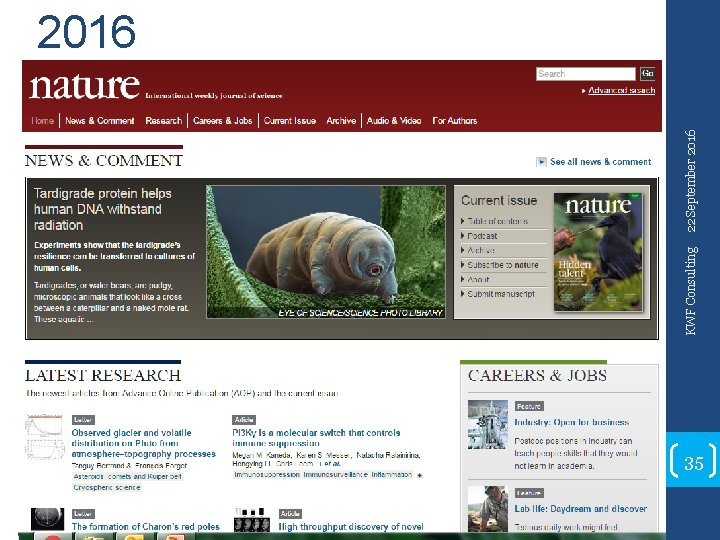Open Industry: Open for business feature
This screenshot has height=540, width=720.
pos(572,422)
